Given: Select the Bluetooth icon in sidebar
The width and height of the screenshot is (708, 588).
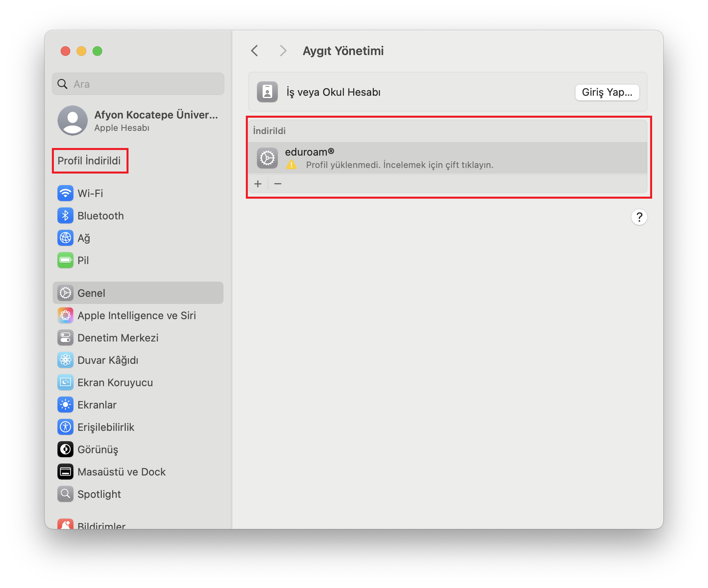Looking at the screenshot, I should click(x=65, y=216).
